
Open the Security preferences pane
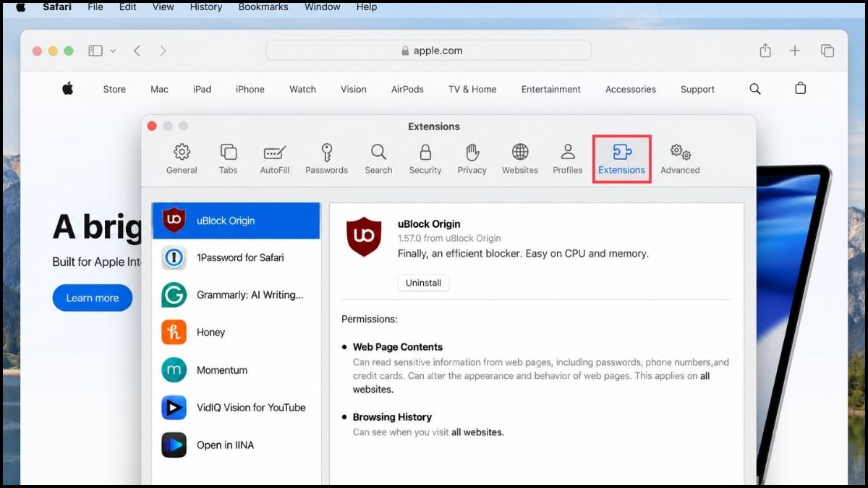click(x=425, y=159)
